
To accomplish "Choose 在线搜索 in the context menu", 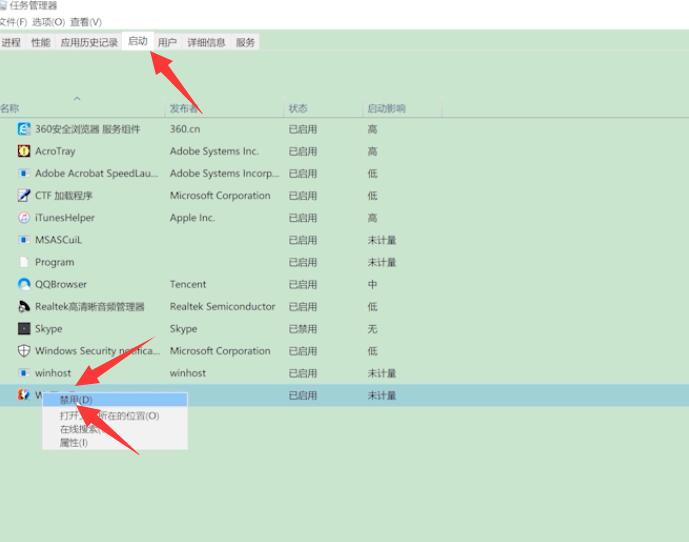I will (x=115, y=429).
